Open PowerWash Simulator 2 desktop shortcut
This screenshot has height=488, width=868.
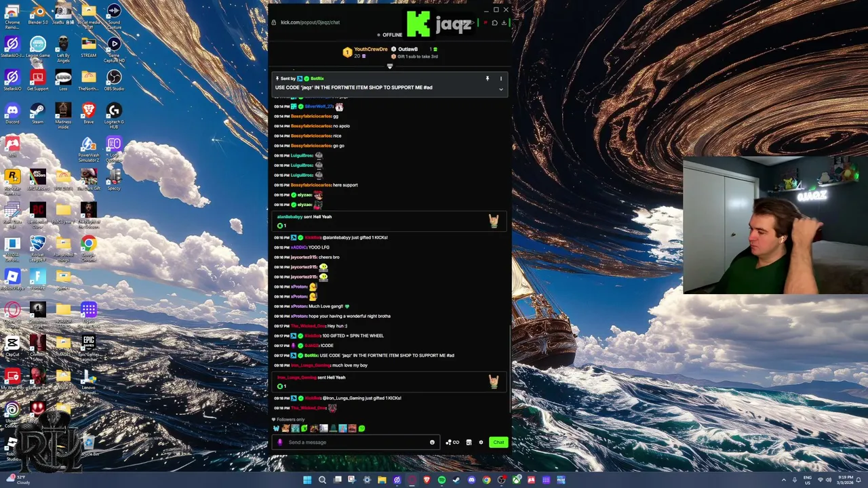pos(88,150)
